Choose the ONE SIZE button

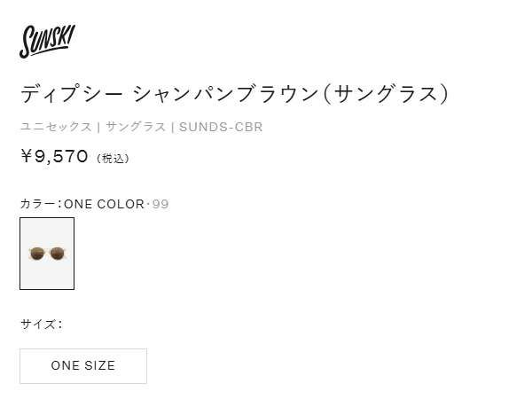coord(83,365)
